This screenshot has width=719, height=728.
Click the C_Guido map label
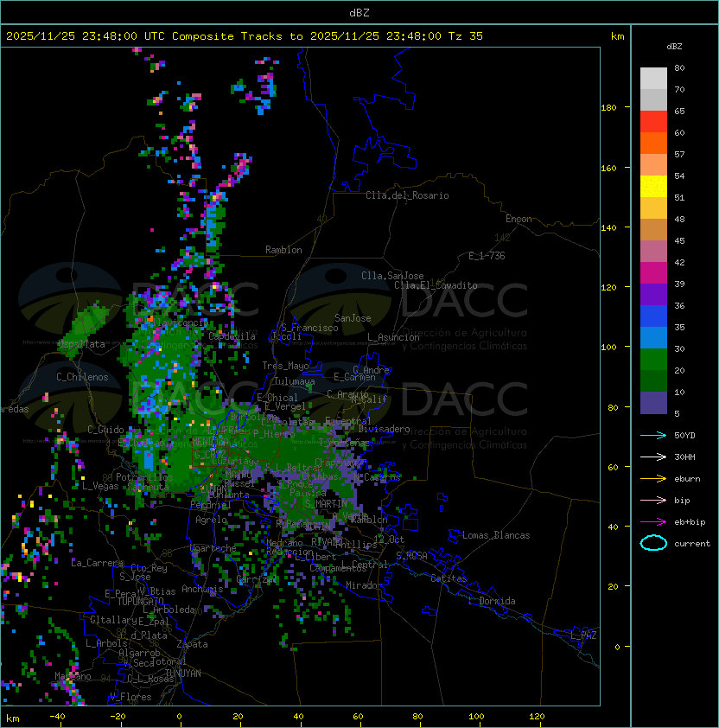click(x=105, y=430)
